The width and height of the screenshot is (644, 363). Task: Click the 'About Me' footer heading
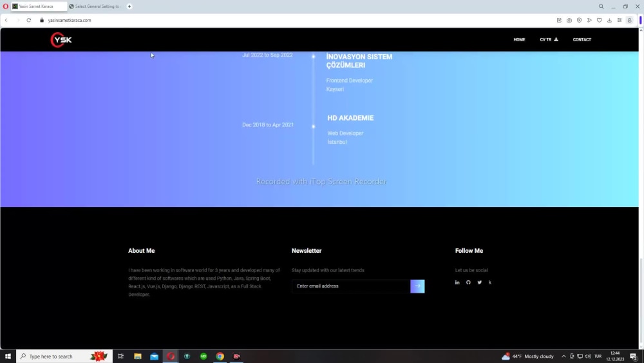(141, 251)
